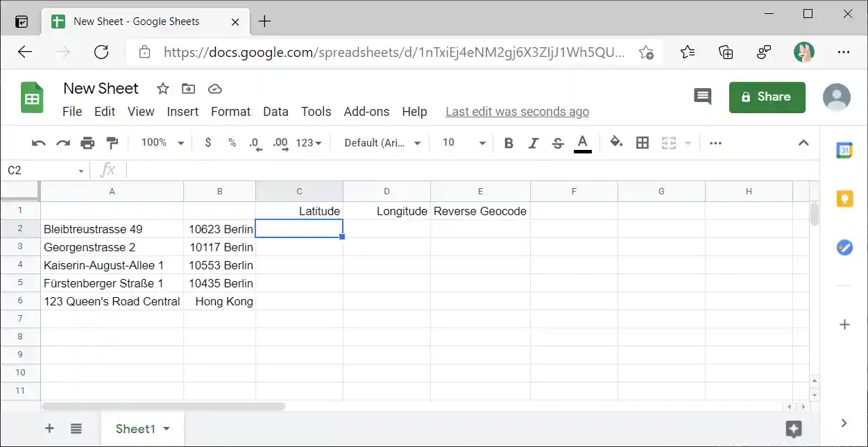This screenshot has width=868, height=447.
Task: Select the paint format tool
Action: coord(112,142)
